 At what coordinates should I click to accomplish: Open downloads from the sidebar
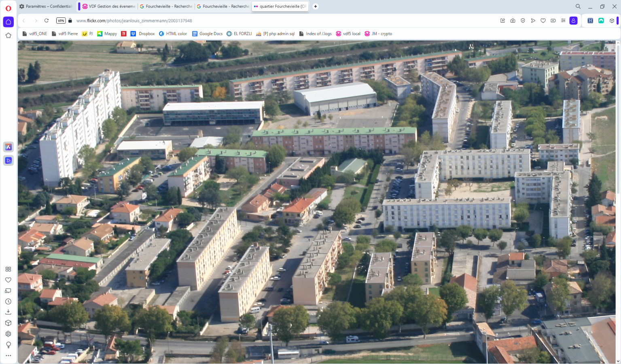click(x=8, y=312)
